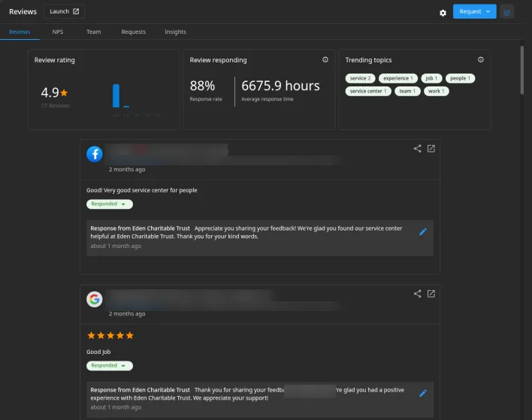Click the 4.9 star rating value
Viewport: 532px width, 420px height.
54,92
